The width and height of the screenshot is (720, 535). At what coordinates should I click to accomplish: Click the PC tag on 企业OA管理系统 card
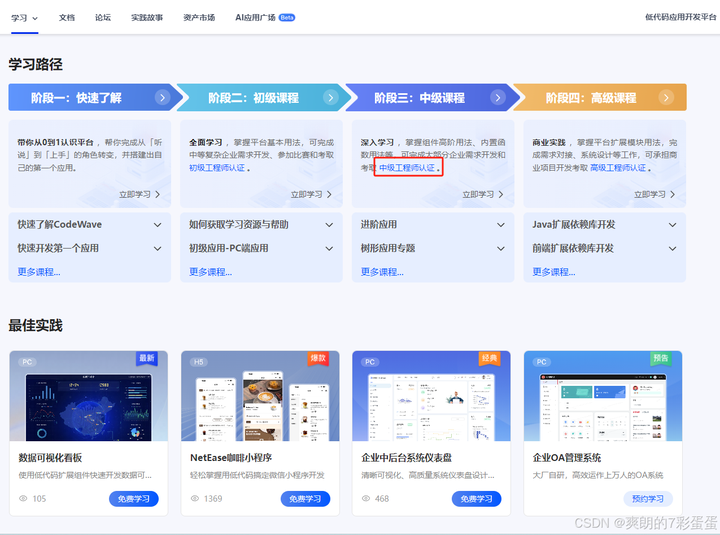click(541, 362)
